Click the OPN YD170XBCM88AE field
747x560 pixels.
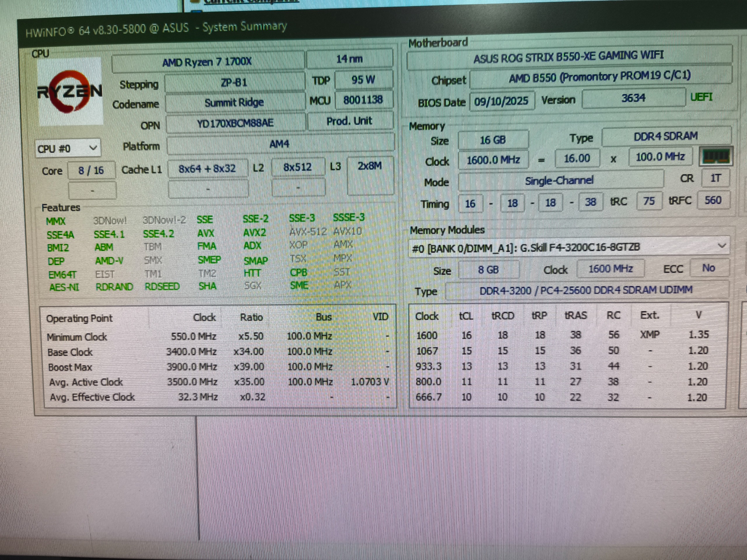coord(235,123)
